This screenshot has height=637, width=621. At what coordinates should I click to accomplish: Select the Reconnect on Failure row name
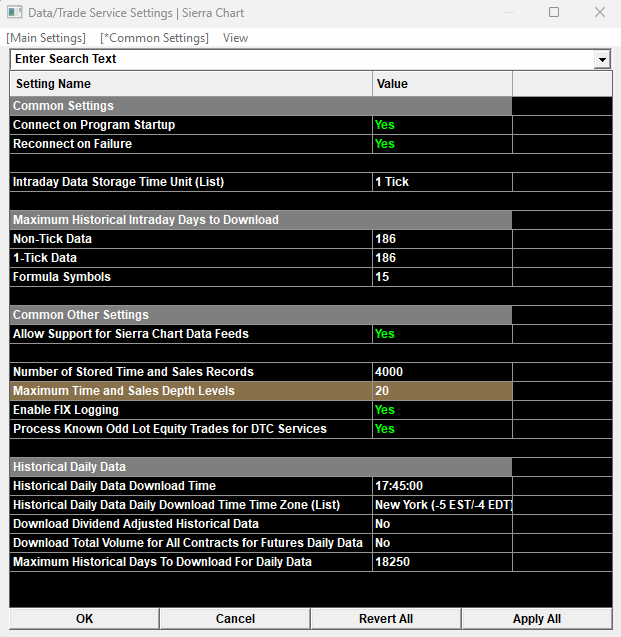pyautogui.click(x=191, y=144)
